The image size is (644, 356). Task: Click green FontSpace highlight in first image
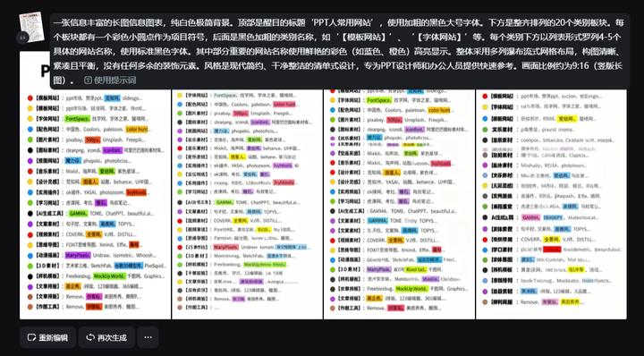pos(77,119)
